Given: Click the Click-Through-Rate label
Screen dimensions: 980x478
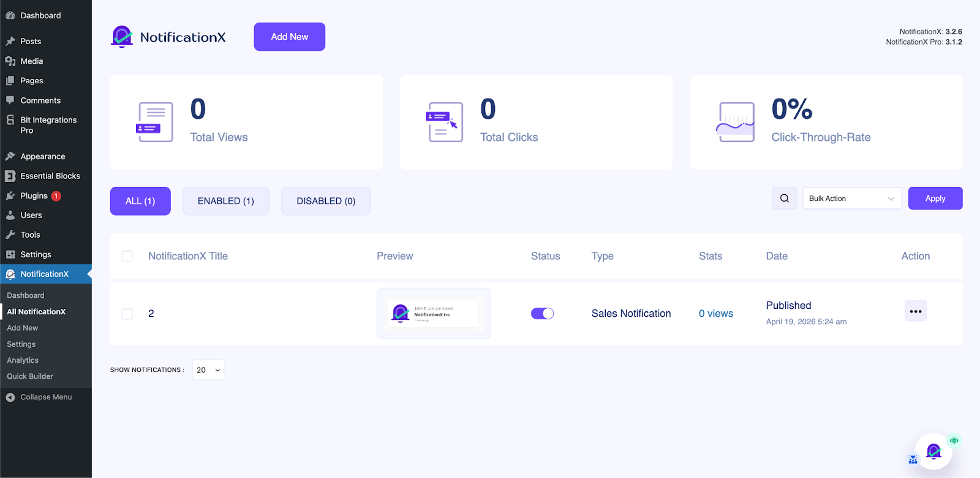Looking at the screenshot, I should pyautogui.click(x=821, y=137).
